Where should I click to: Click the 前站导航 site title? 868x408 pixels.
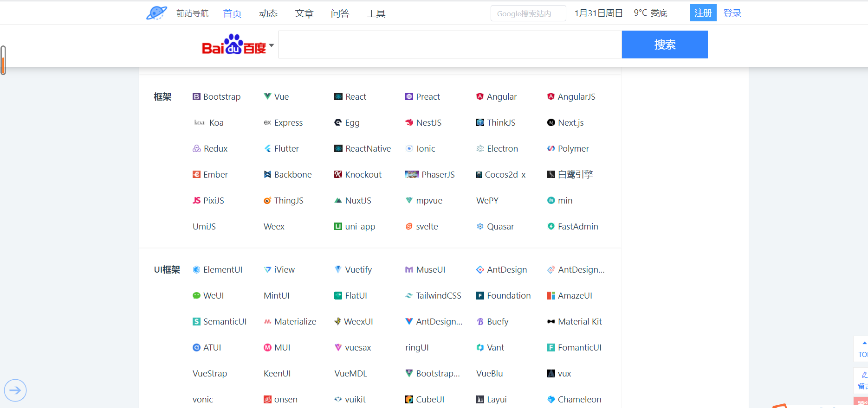(x=192, y=13)
